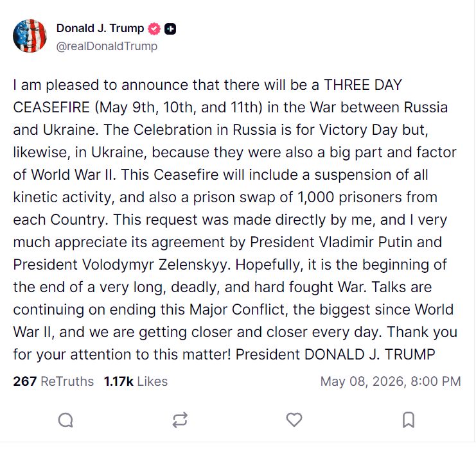
Task: Click the word ReTruths beside the count
Action: coord(67,381)
